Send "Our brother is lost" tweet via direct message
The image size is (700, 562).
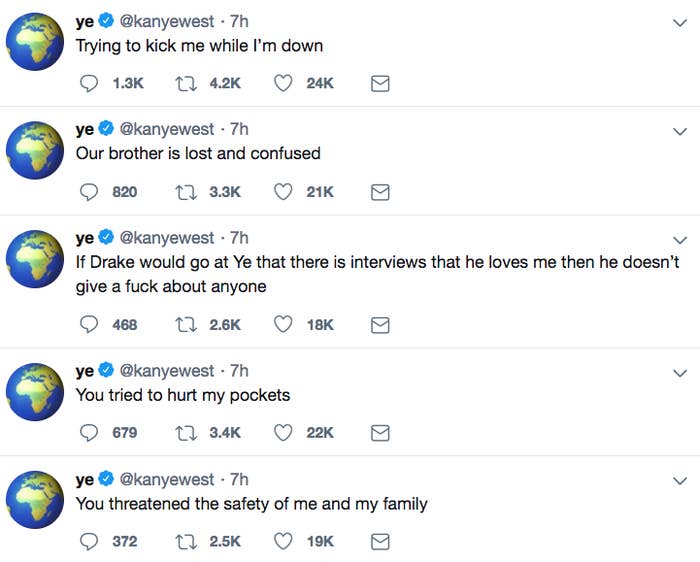tap(380, 192)
